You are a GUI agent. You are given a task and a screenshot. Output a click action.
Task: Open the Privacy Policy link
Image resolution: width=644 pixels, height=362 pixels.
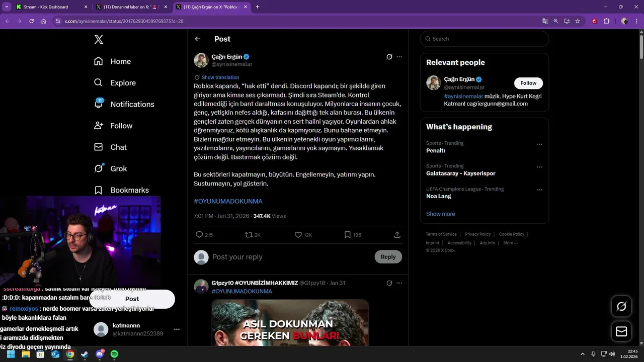[x=477, y=234]
